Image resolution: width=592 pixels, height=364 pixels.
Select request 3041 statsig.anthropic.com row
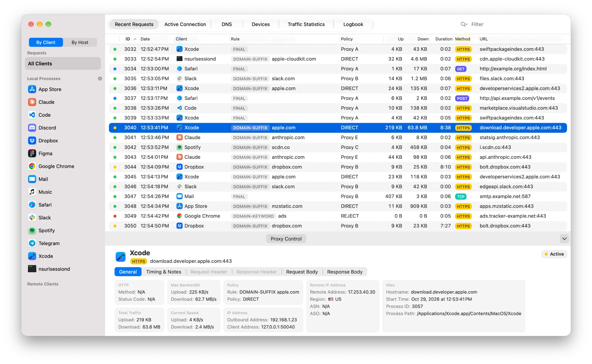click(338, 137)
